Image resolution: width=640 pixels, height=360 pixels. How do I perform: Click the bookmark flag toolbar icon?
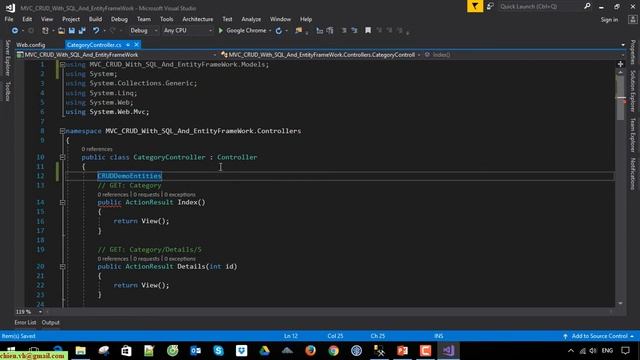(368, 31)
